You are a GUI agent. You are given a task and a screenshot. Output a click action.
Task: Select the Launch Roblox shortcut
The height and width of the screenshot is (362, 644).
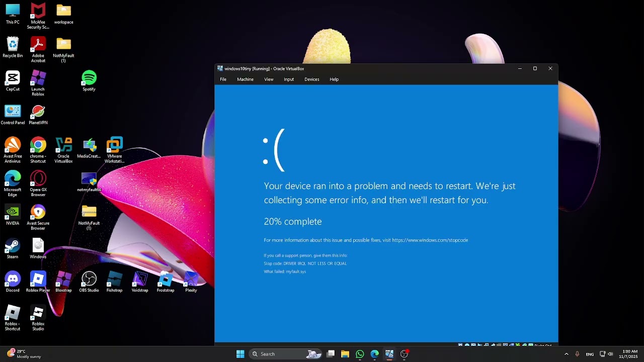pos(38,83)
